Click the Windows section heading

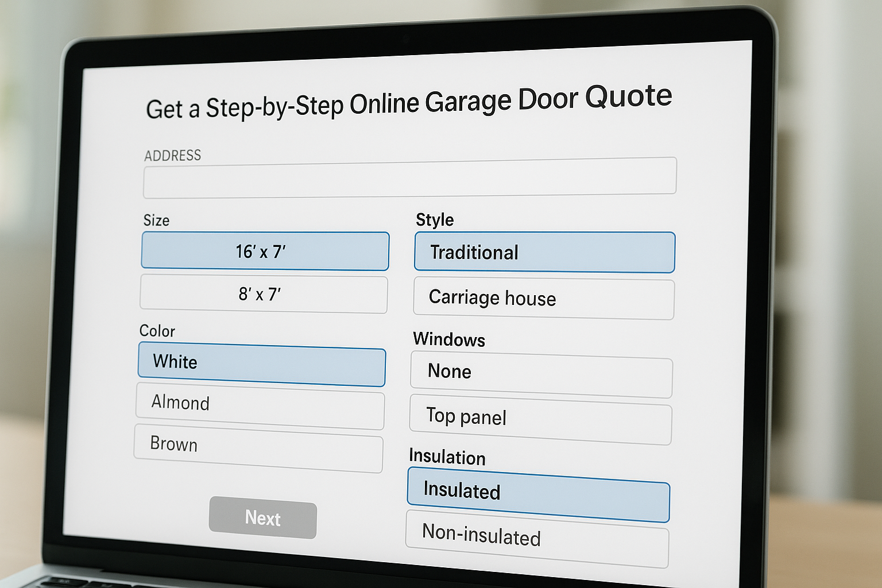point(449,339)
